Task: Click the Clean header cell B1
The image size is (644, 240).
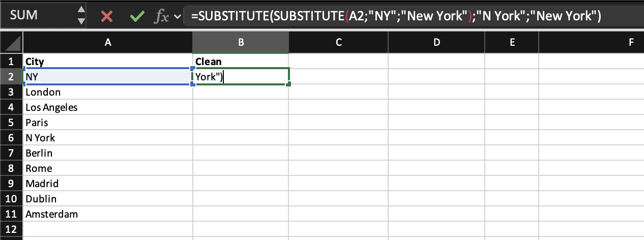Action: click(241, 62)
